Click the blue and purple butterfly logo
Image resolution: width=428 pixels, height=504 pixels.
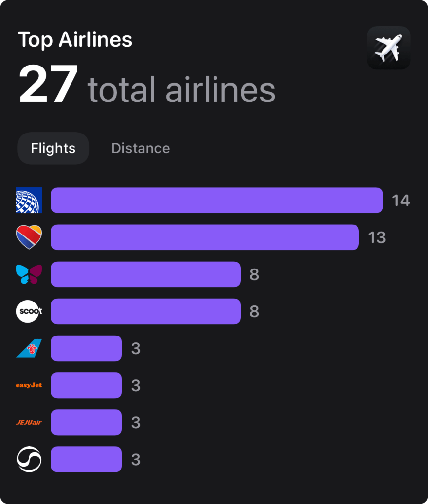[29, 274]
